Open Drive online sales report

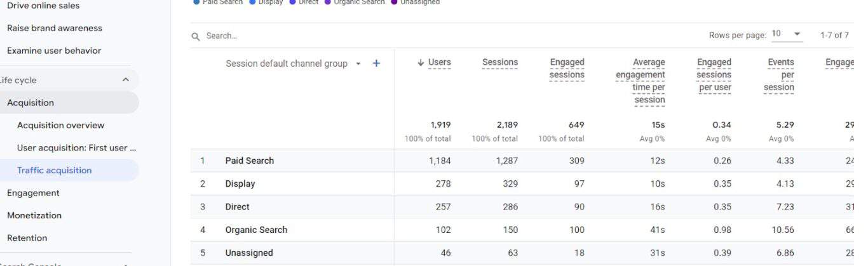(x=43, y=5)
